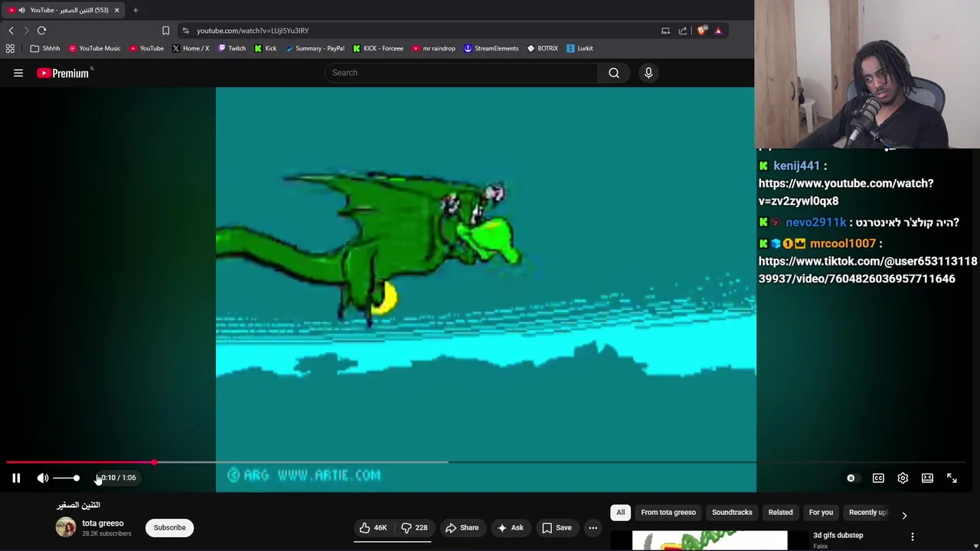Open the YouTube bookmark
The image size is (980, 551).
146,48
